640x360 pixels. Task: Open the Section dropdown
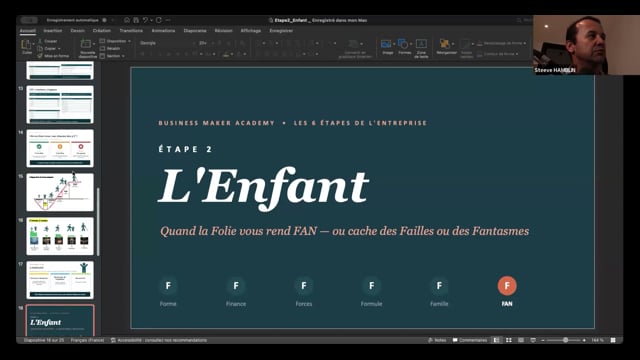pyautogui.click(x=112, y=56)
